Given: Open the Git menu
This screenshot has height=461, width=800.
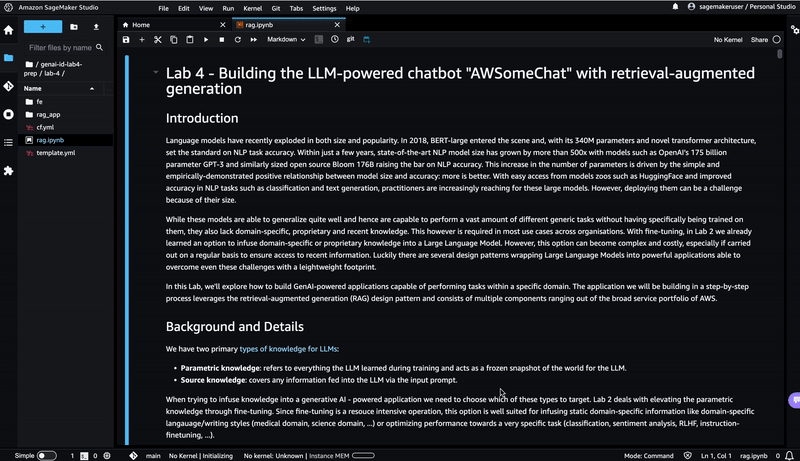Looking at the screenshot, I should coord(276,8).
